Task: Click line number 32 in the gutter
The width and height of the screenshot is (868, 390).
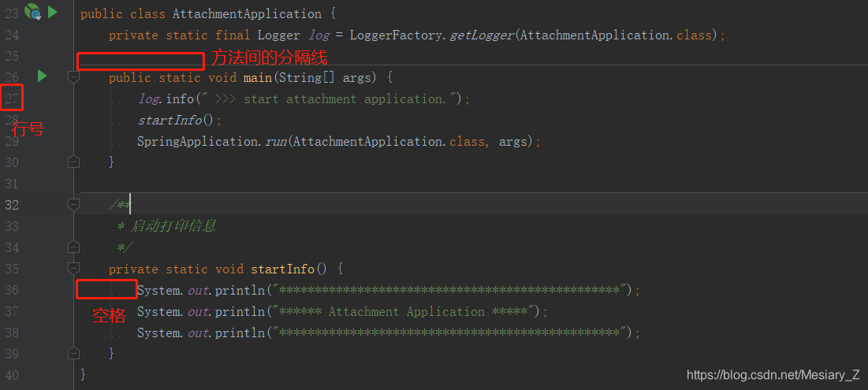Action: pyautogui.click(x=12, y=205)
